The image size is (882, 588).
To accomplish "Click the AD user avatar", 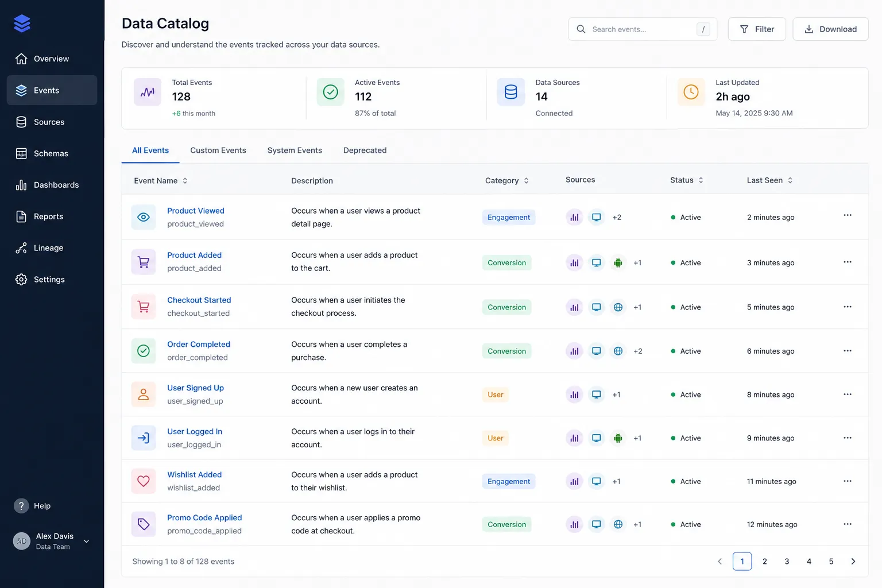I will click(x=21, y=541).
